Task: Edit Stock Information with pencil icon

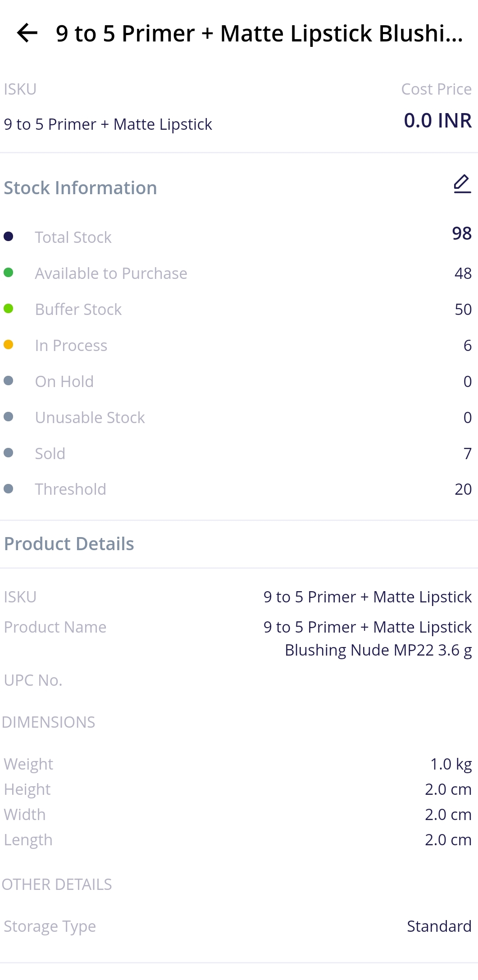Action: tap(462, 184)
